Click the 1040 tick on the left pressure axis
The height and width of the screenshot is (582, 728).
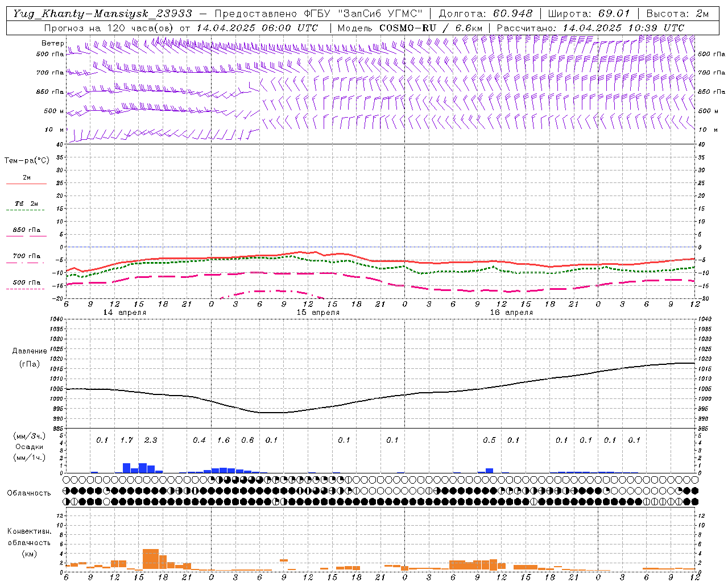click(x=56, y=319)
